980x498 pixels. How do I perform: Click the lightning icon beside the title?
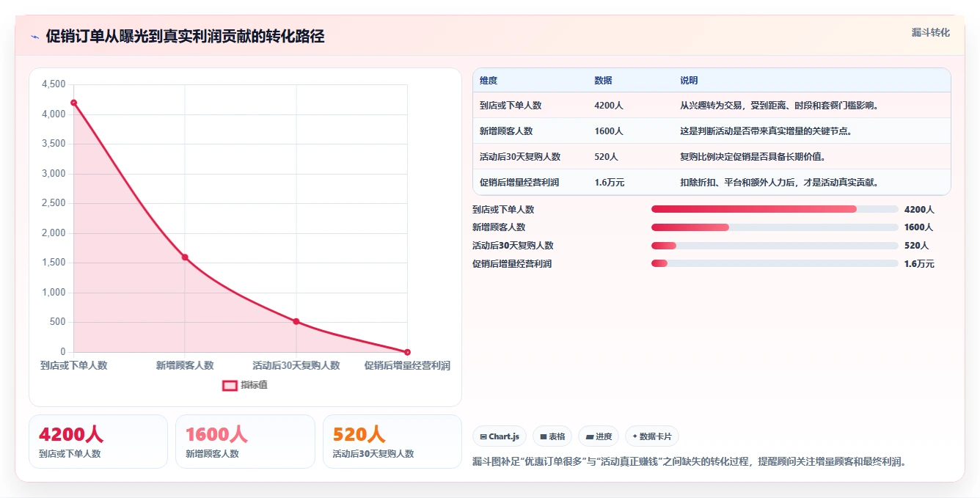pyautogui.click(x=35, y=37)
